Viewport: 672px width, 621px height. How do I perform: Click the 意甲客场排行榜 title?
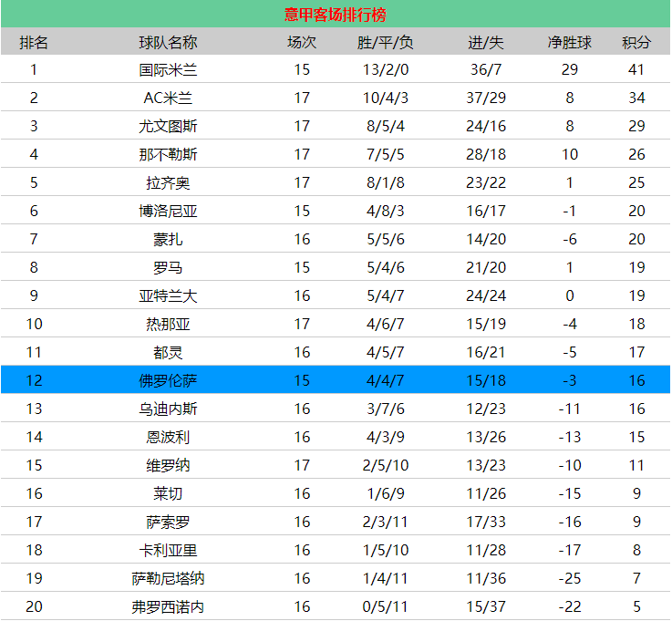335,15
